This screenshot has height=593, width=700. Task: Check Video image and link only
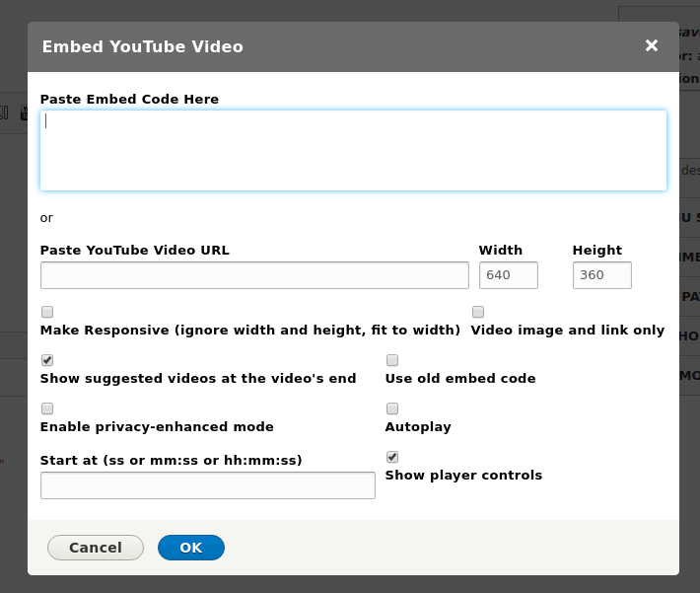(x=478, y=312)
